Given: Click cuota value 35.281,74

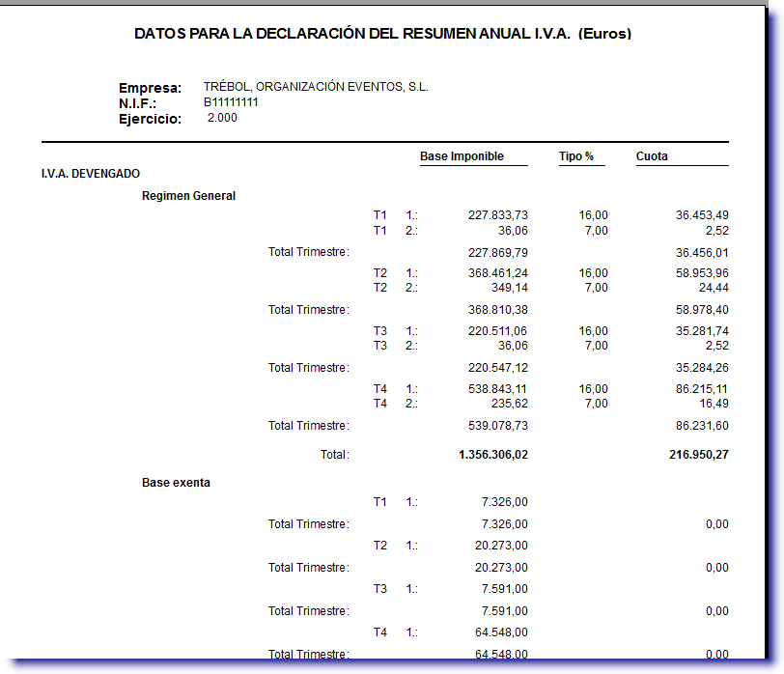Looking at the screenshot, I should point(702,331).
